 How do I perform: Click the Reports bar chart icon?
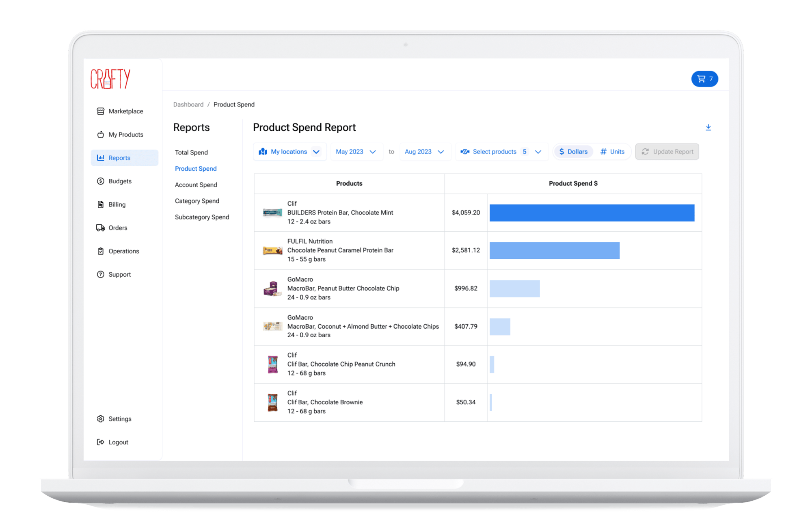coord(100,158)
